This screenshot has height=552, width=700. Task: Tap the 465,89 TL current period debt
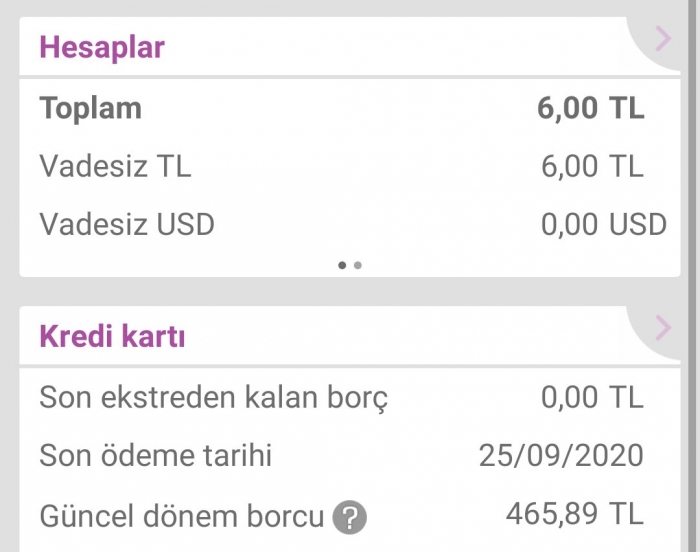575,514
